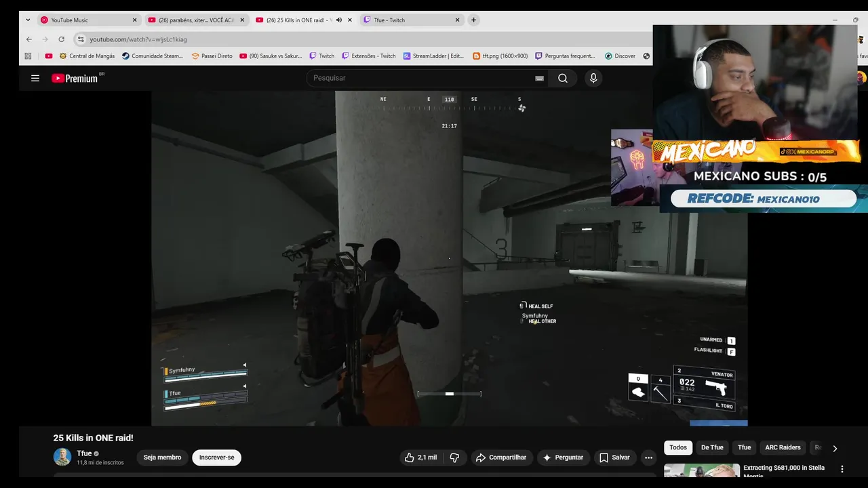Open the on-screen keyboard icon in search
Image resolution: width=868 pixels, height=488 pixels.
(x=540, y=78)
